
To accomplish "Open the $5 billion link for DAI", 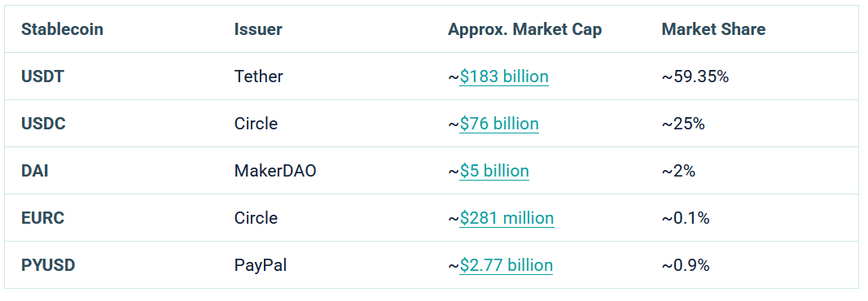I will pos(493,171).
